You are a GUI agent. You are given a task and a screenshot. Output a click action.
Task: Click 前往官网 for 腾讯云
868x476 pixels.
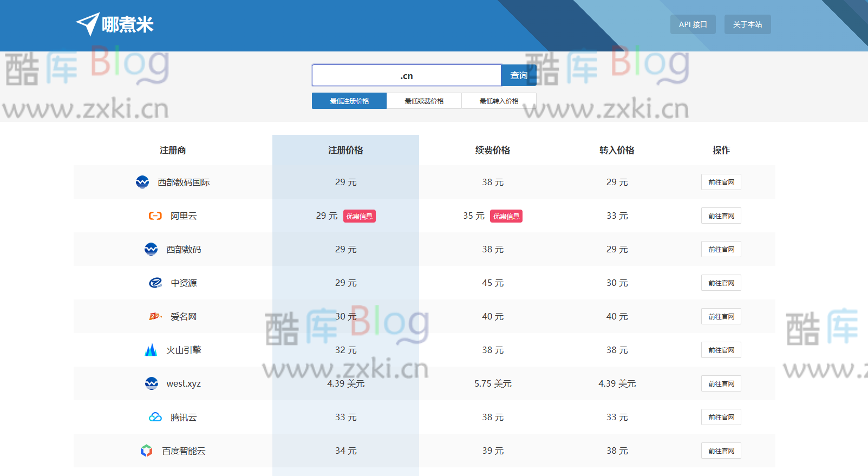(721, 417)
